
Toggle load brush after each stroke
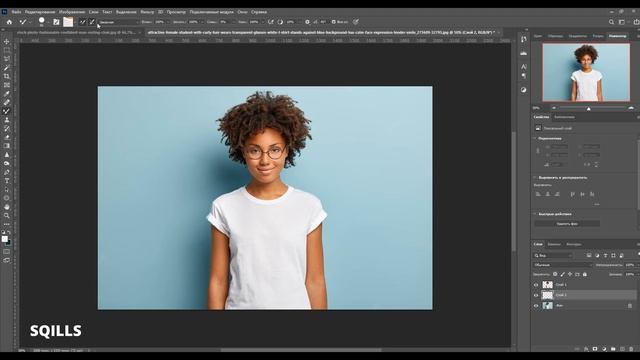(x=83, y=22)
